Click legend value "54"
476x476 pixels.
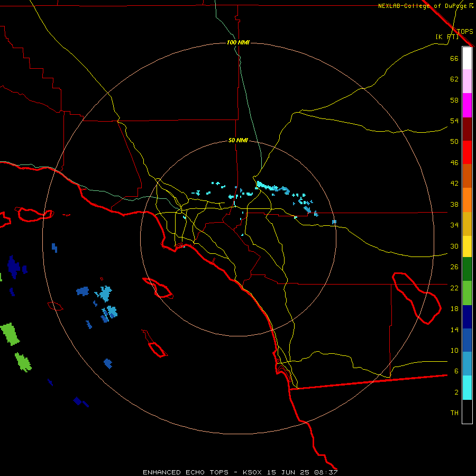[x=454, y=121]
